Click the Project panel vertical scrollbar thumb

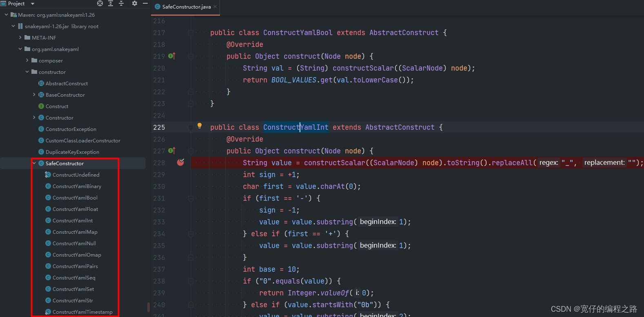(x=148, y=307)
